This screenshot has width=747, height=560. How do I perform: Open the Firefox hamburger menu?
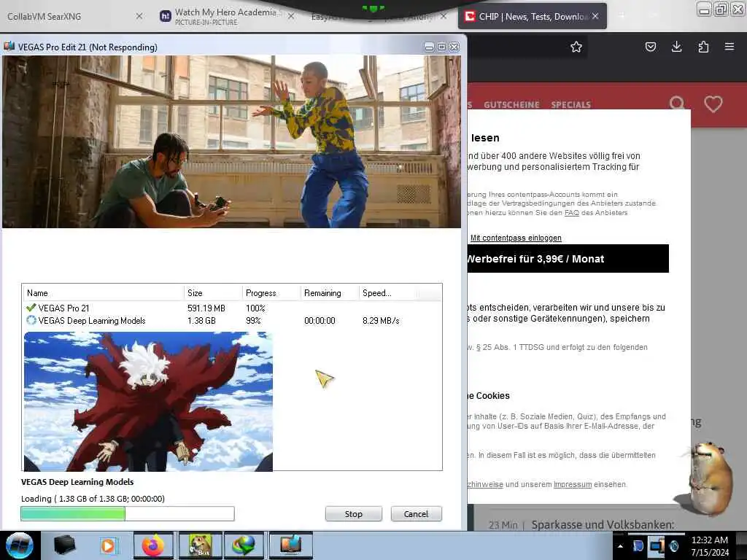click(729, 47)
